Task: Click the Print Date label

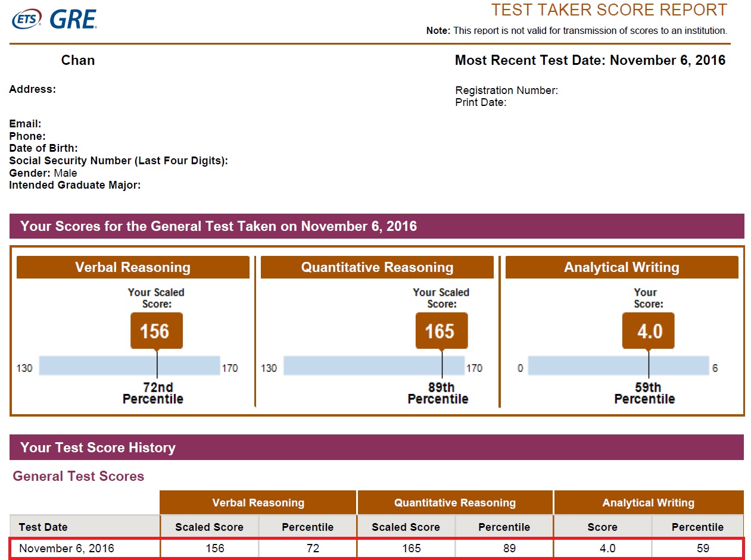Action: (481, 102)
